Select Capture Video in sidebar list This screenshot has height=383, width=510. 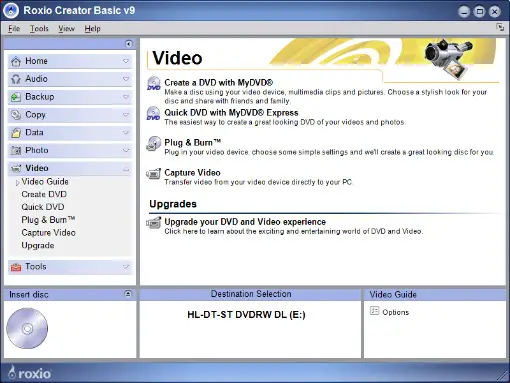point(48,233)
